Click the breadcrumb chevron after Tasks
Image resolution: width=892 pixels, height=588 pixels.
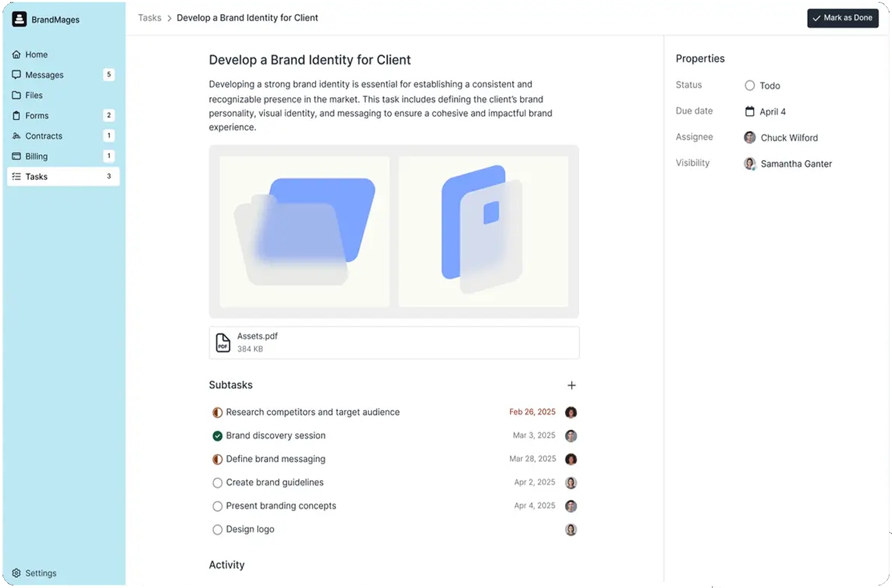click(169, 18)
